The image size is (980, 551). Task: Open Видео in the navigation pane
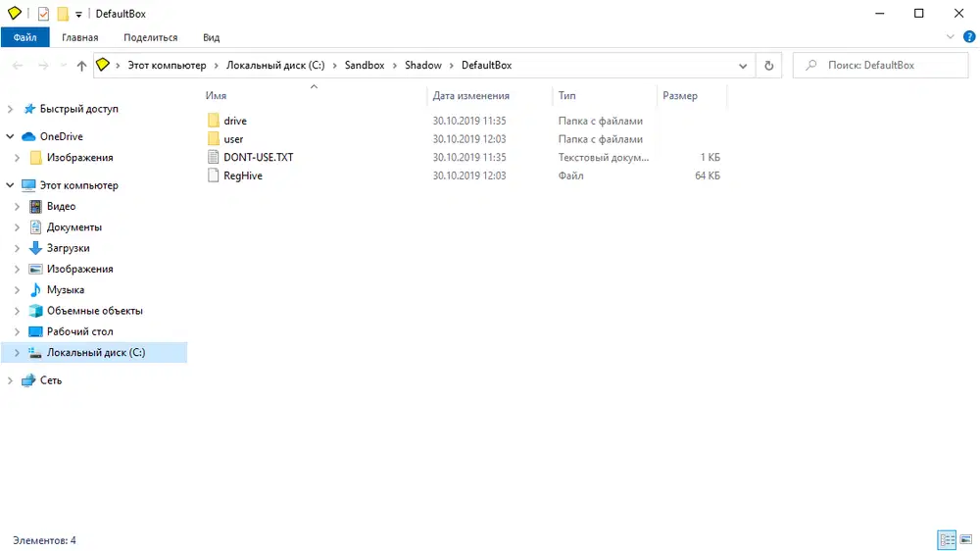coord(61,207)
